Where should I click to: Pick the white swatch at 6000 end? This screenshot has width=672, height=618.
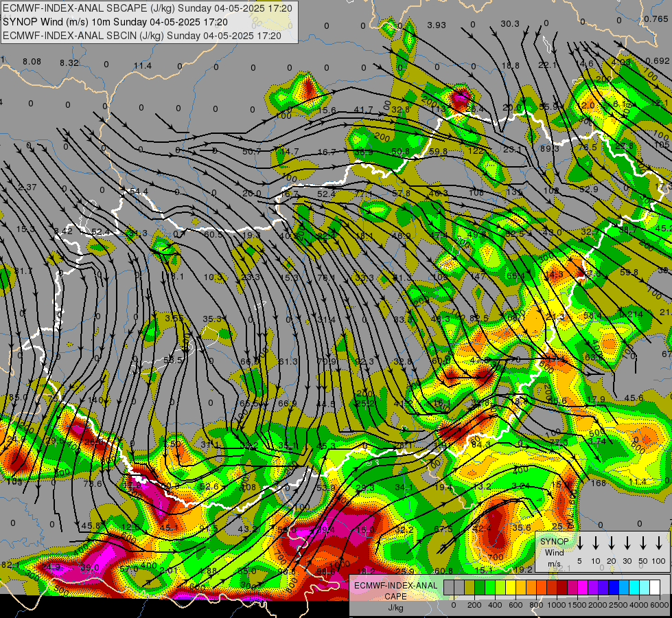[654, 588]
